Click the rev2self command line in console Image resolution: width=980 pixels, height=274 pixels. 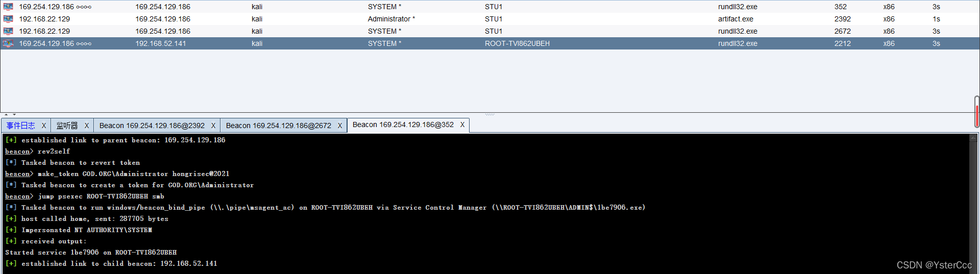point(38,152)
